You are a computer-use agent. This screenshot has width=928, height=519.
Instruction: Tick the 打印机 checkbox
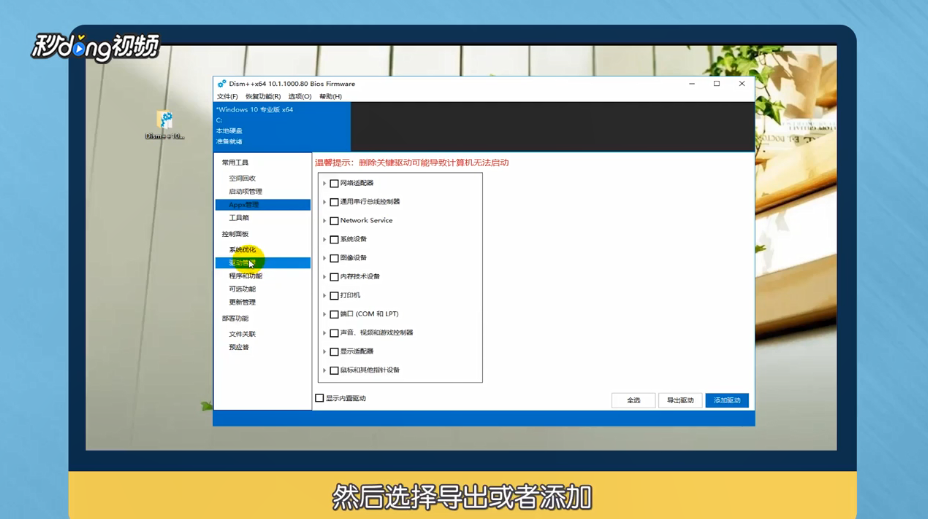334,295
